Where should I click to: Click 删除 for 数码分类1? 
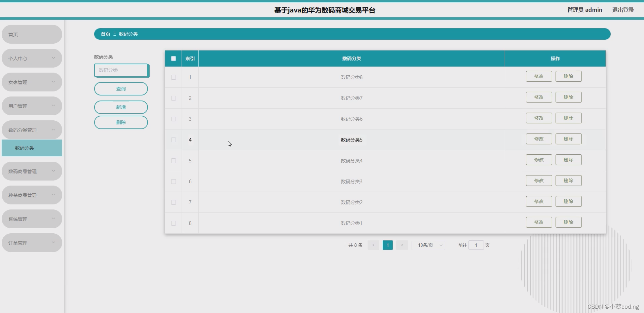tap(569, 222)
